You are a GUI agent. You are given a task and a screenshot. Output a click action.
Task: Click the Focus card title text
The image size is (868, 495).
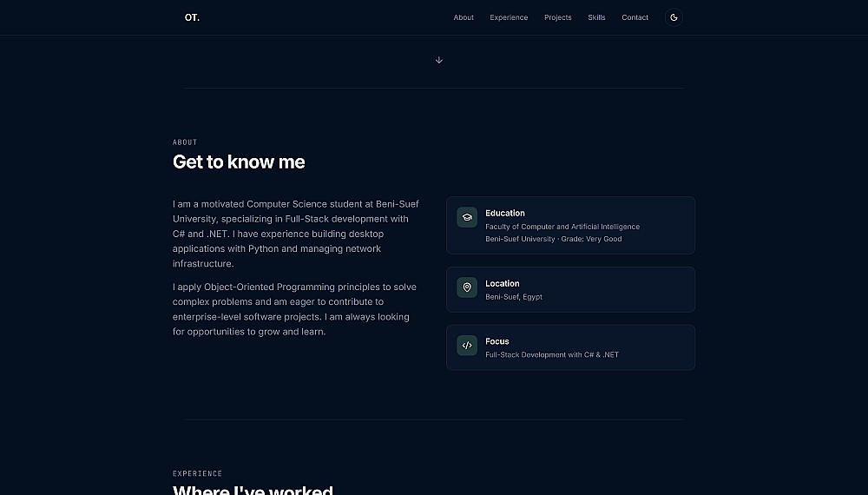coord(497,341)
